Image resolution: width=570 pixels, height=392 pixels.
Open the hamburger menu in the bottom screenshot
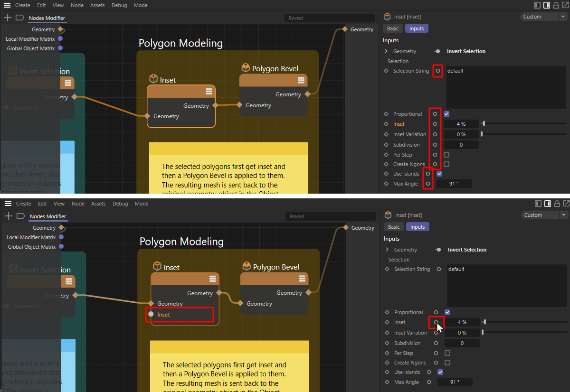(x=8, y=204)
